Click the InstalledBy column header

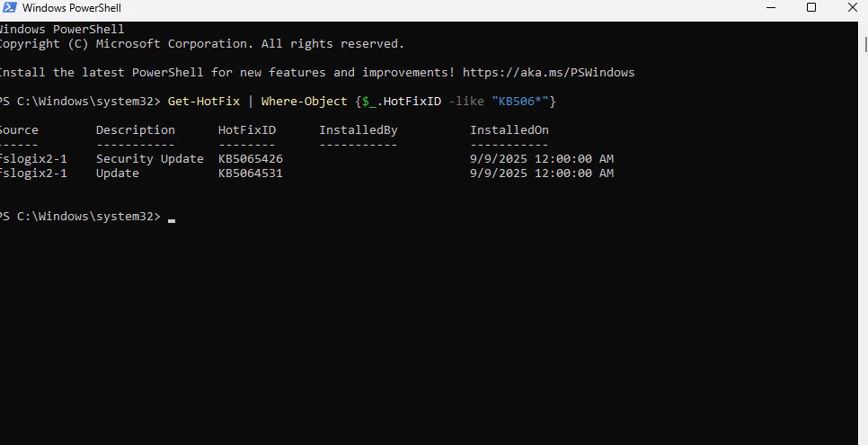[x=358, y=129]
